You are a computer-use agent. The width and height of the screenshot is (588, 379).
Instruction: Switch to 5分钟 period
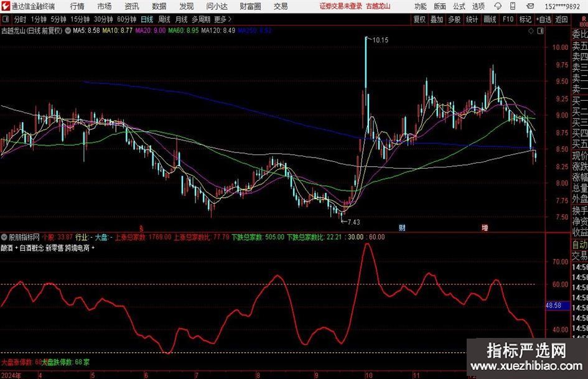[58, 19]
